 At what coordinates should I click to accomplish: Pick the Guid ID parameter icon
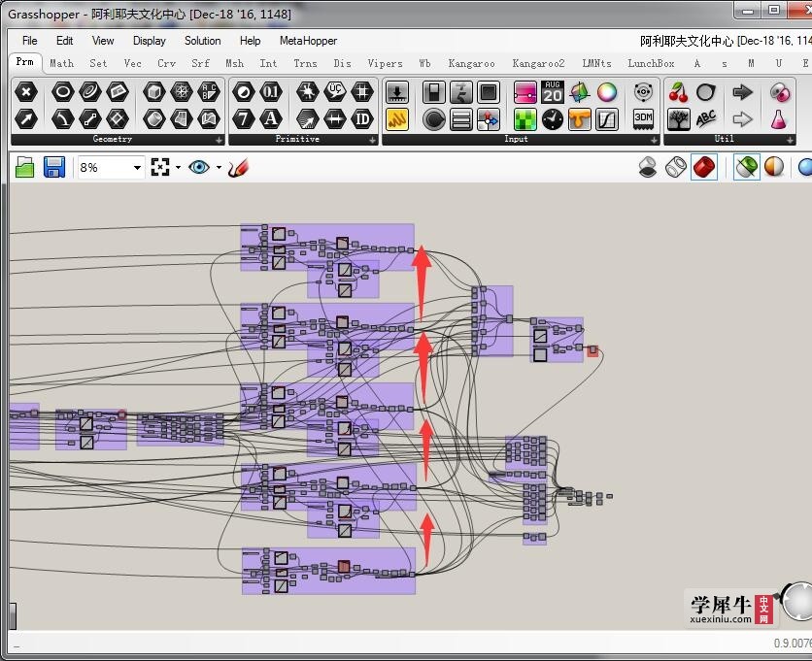pyautogui.click(x=362, y=119)
